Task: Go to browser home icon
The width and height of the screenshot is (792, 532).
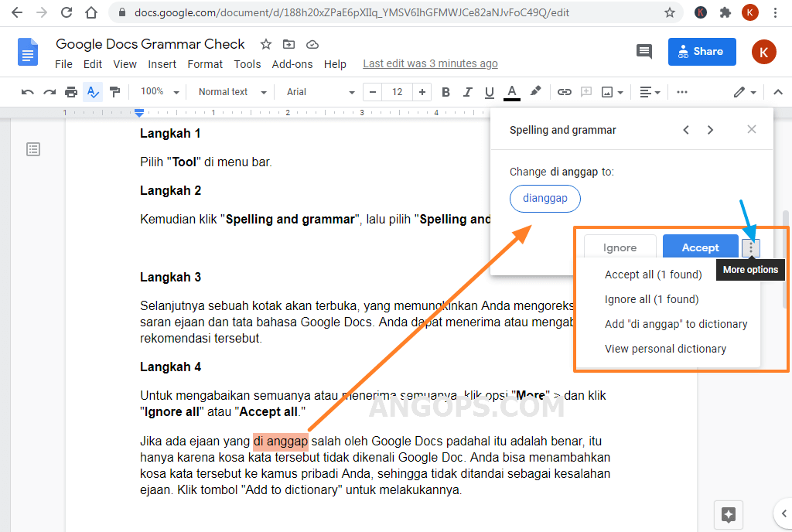Action: pyautogui.click(x=91, y=12)
